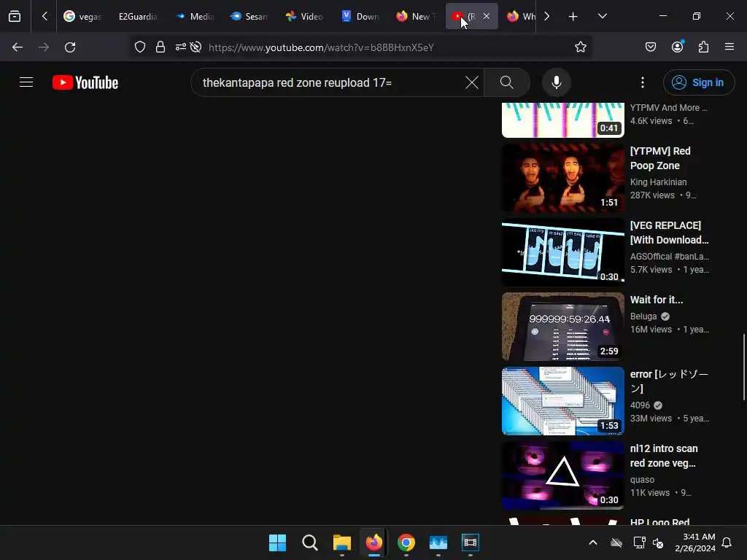
Task: Open '[VEG REPLACE] [With Download...' title
Action: click(x=670, y=233)
